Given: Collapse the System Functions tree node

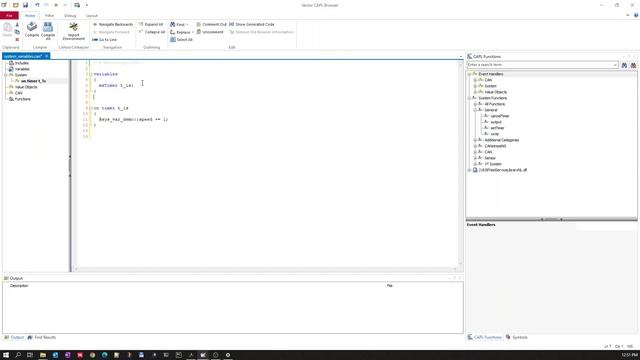Looking at the screenshot, I should (x=469, y=98).
